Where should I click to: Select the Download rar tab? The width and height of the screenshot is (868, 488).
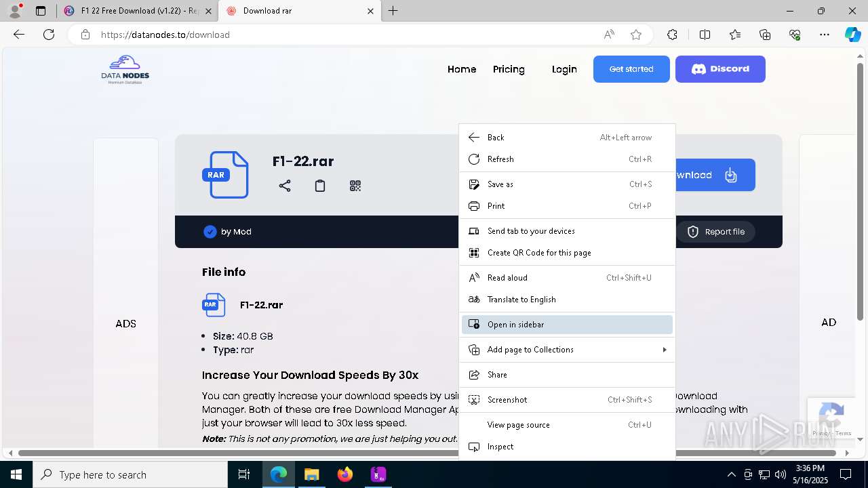coord(300,11)
